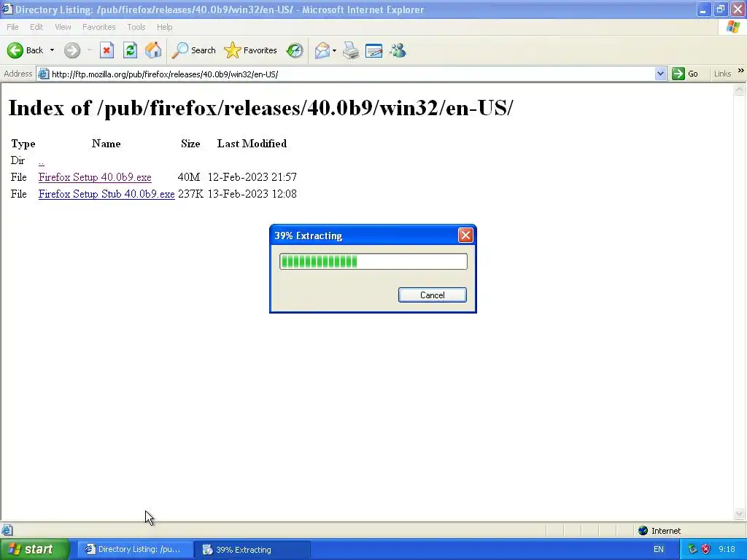Open the History icon
Screen dimensions: 747x560
pos(295,50)
